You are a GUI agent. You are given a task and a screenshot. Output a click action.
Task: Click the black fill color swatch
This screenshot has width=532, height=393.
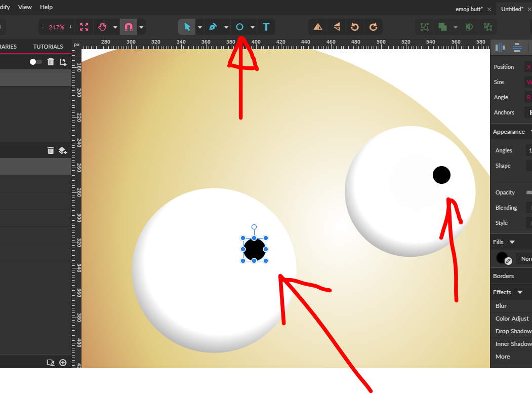(502, 258)
